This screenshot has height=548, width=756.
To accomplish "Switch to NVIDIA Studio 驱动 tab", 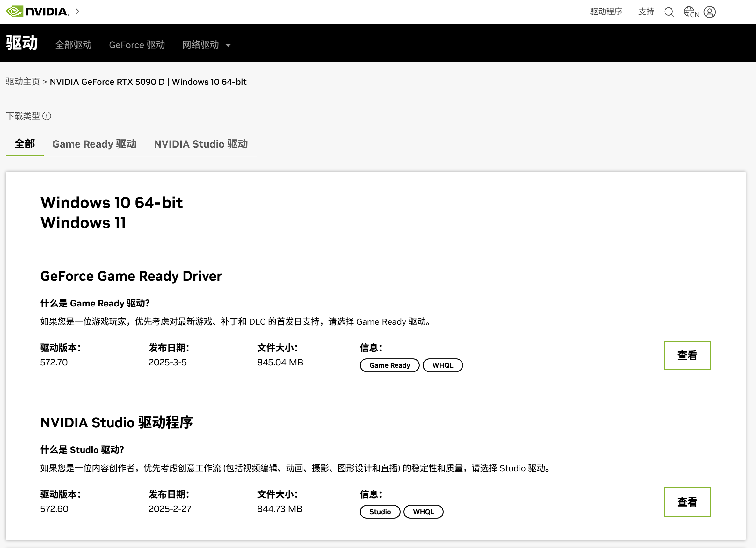I will pyautogui.click(x=201, y=144).
